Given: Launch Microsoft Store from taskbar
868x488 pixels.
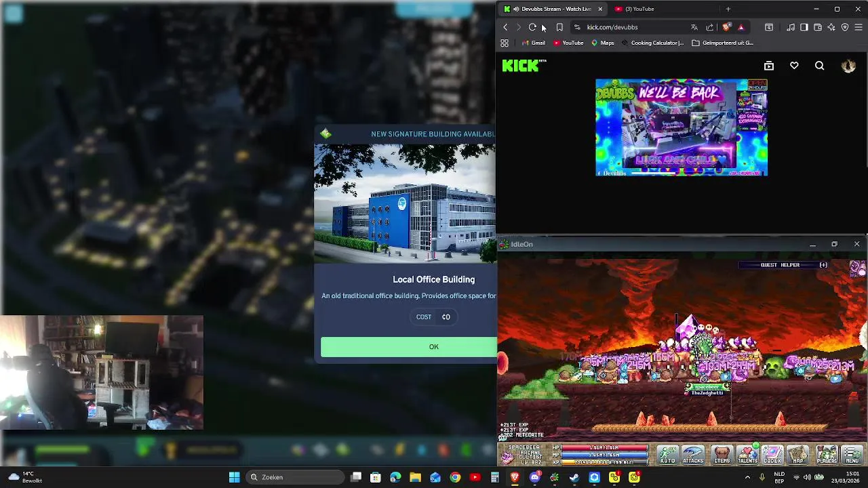Looking at the screenshot, I should click(x=376, y=477).
